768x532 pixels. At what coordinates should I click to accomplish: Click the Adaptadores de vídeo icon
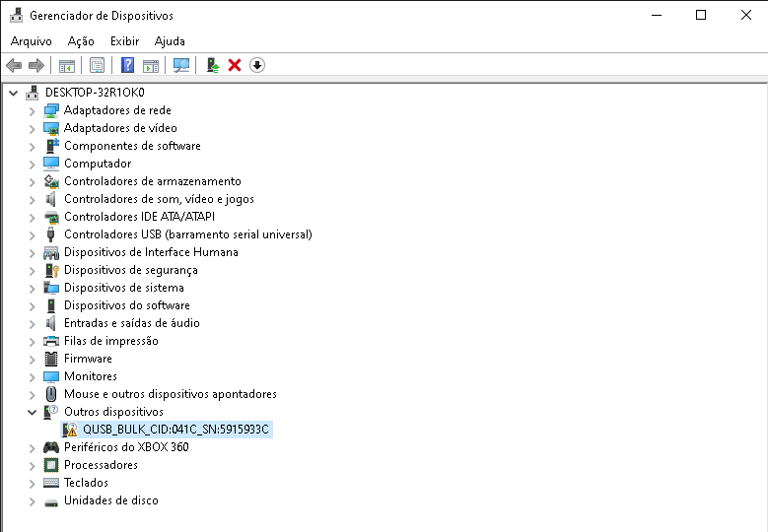click(51, 128)
